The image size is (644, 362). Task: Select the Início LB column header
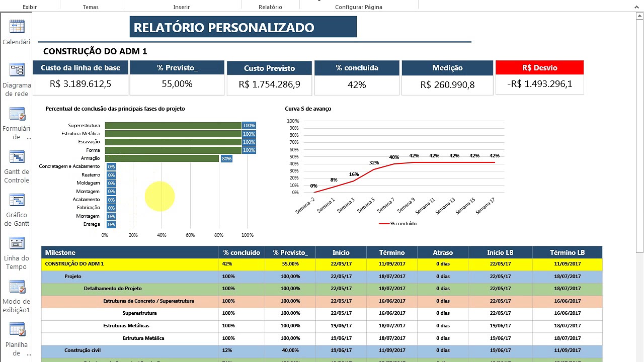tap(500, 252)
